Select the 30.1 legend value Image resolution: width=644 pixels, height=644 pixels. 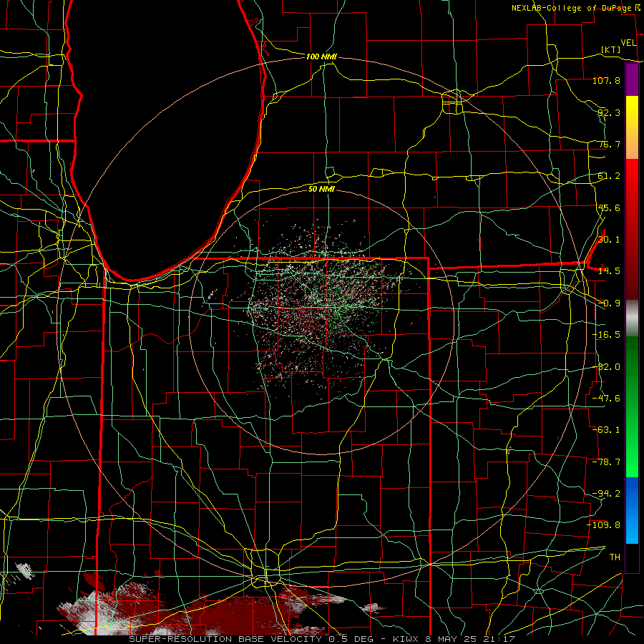tap(609, 240)
